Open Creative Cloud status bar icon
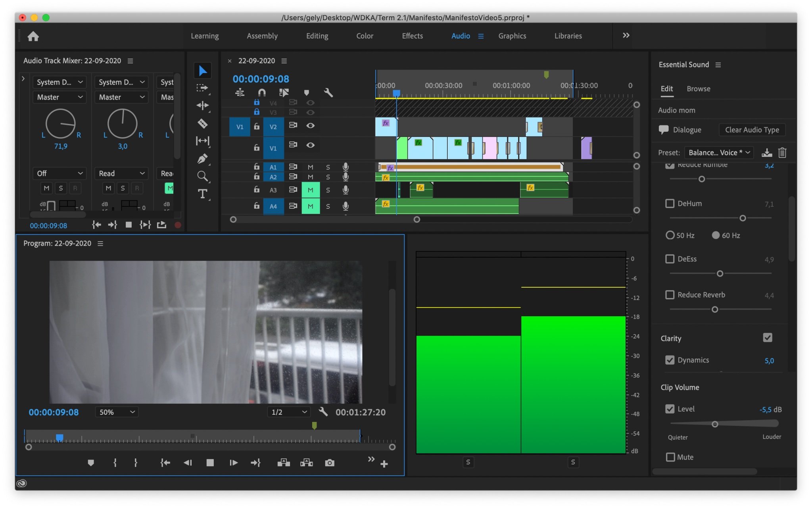This screenshot has width=812, height=508. [22, 483]
